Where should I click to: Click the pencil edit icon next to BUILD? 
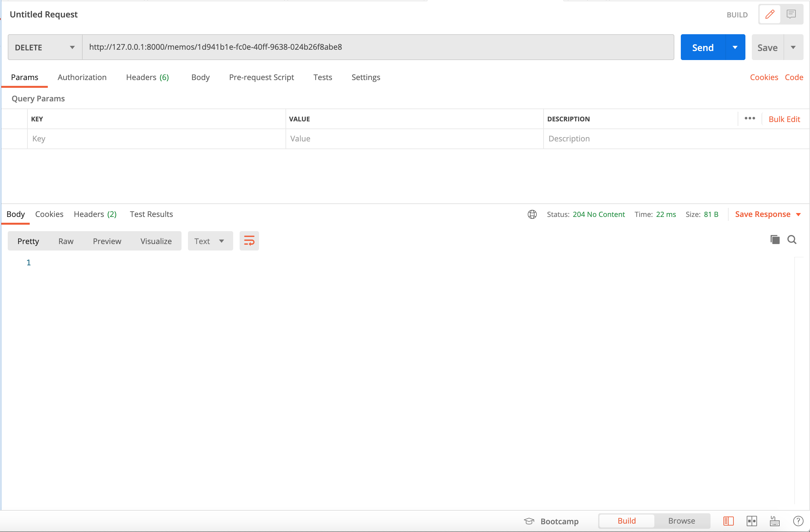point(770,14)
